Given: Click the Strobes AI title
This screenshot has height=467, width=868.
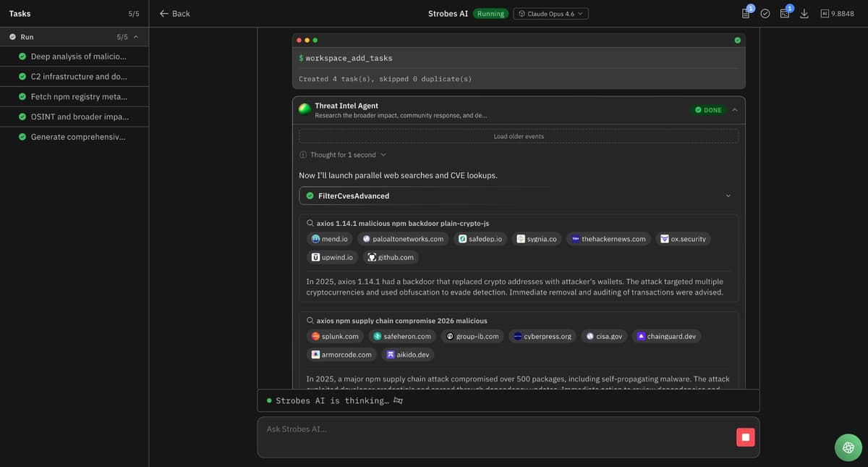Looking at the screenshot, I should click(448, 14).
